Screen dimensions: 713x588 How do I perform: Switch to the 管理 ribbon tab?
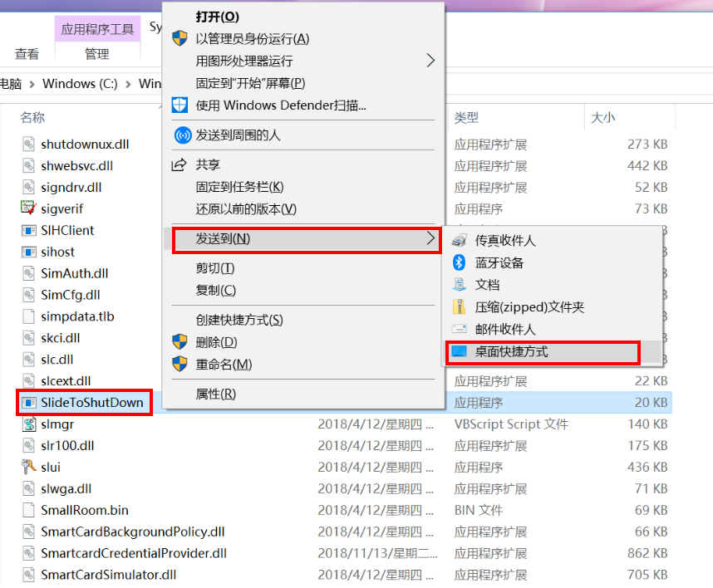(97, 54)
